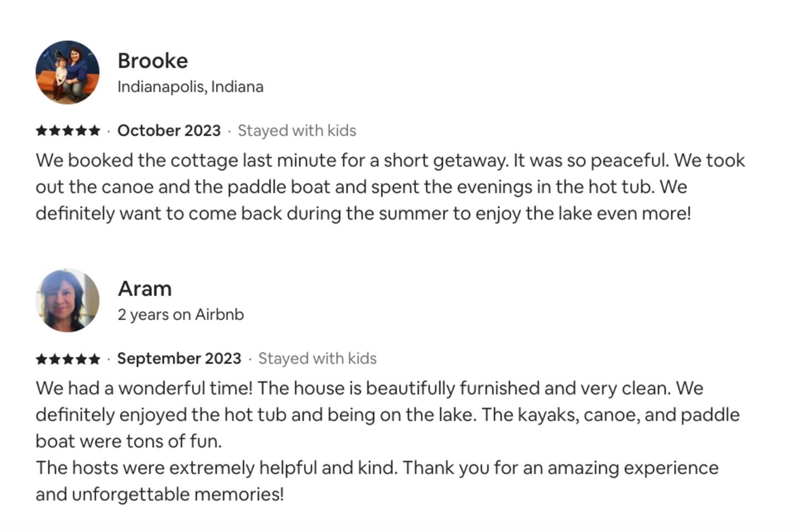Click the last star in Aram's rating
This screenshot has height=532, width=798.
tap(95, 359)
